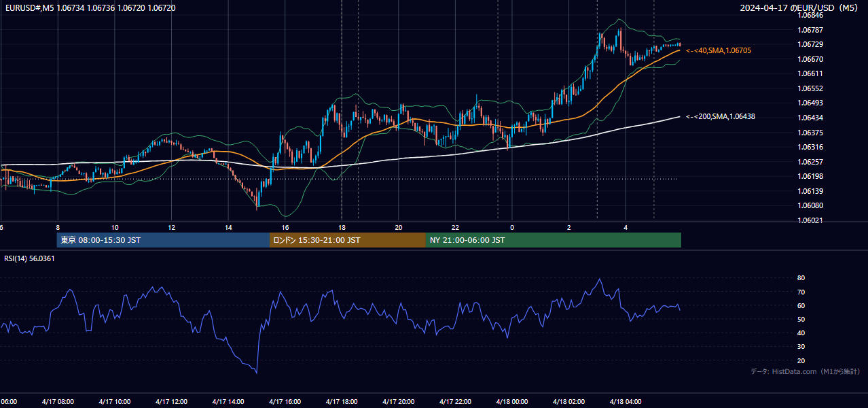Click the 4/17 14:00 time axis label
The image size is (868, 408).
(x=228, y=402)
